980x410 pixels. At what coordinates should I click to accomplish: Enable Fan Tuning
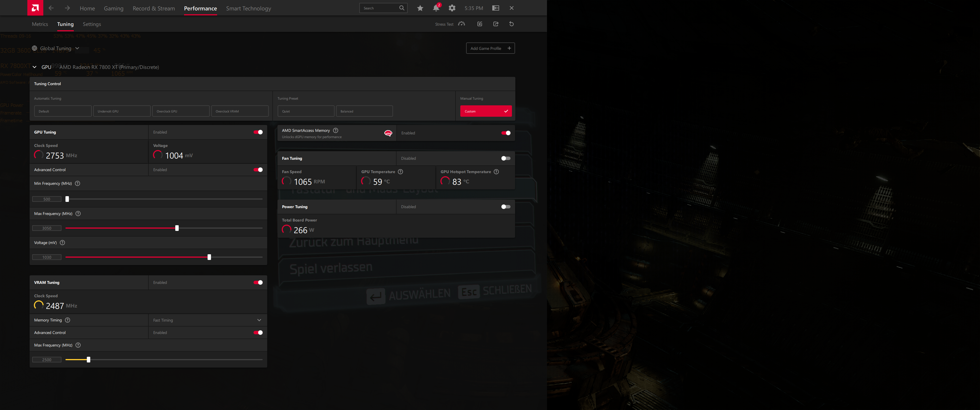coord(506,158)
